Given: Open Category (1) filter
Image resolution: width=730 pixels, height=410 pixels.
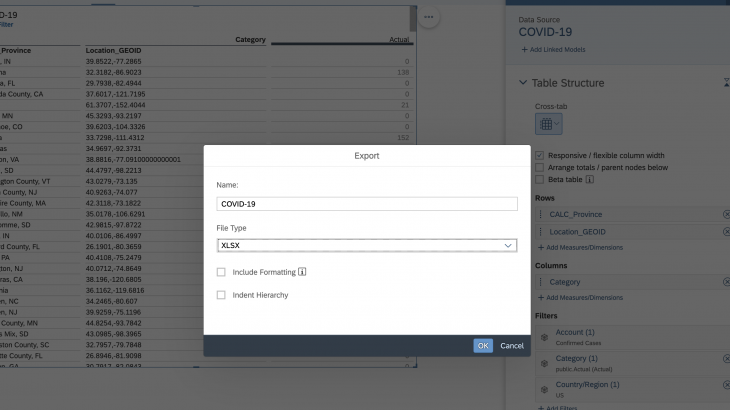Looking at the screenshot, I should tap(576, 358).
